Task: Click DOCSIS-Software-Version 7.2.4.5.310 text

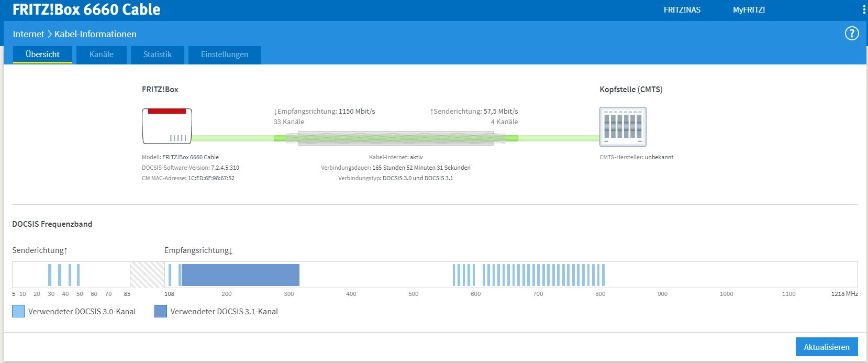Action: coord(191,168)
